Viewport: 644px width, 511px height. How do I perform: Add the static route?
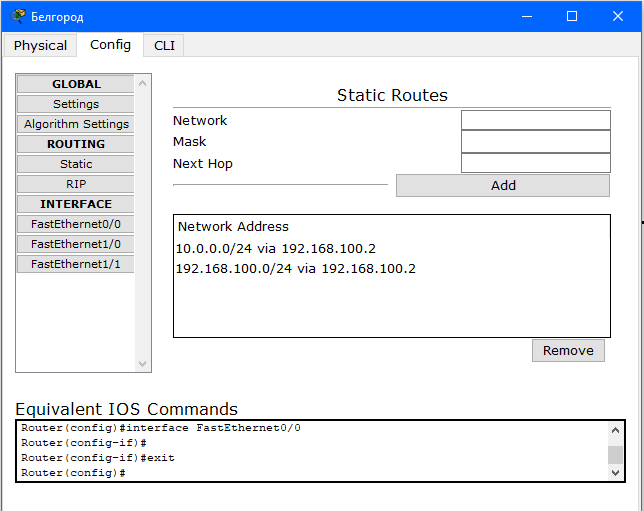[x=503, y=186]
